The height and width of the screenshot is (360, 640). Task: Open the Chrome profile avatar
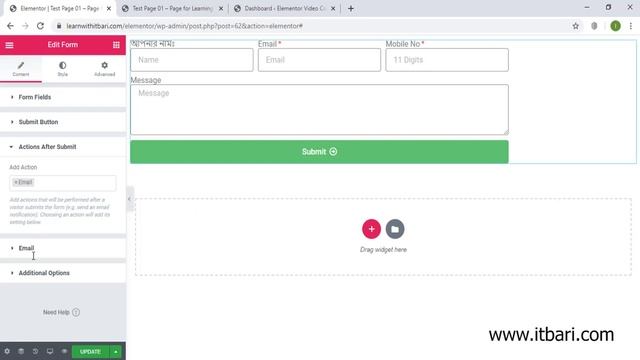pyautogui.click(x=616, y=26)
